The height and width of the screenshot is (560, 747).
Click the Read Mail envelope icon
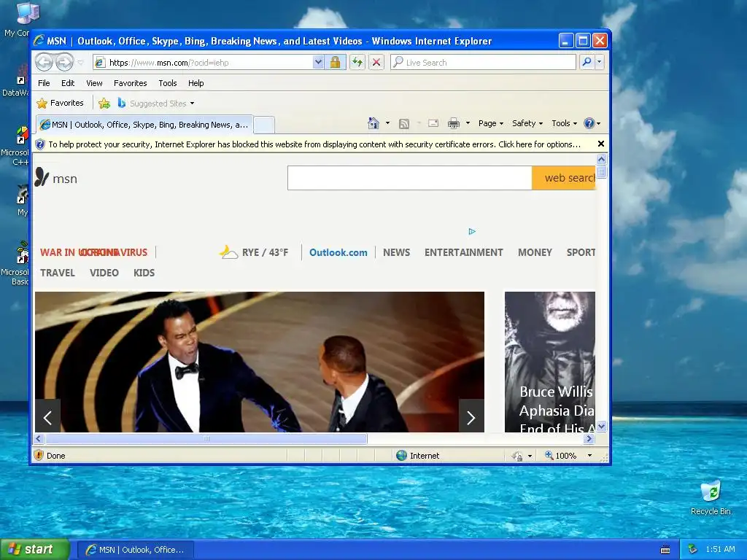[x=433, y=123]
